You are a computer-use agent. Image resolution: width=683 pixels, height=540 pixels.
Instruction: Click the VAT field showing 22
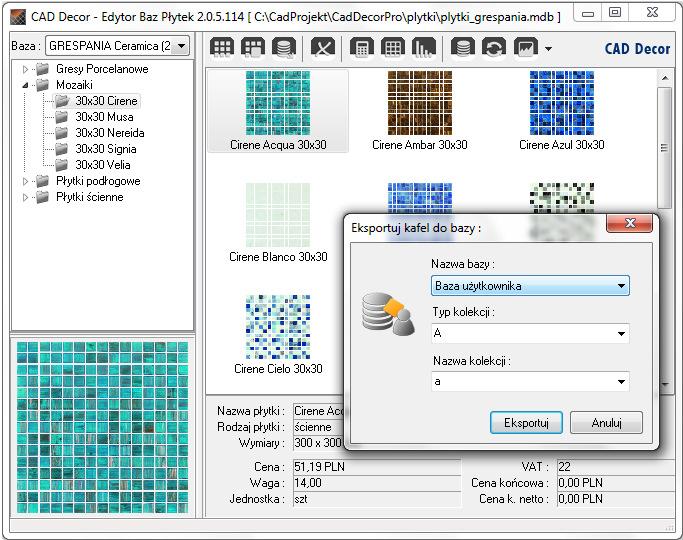[x=616, y=467]
